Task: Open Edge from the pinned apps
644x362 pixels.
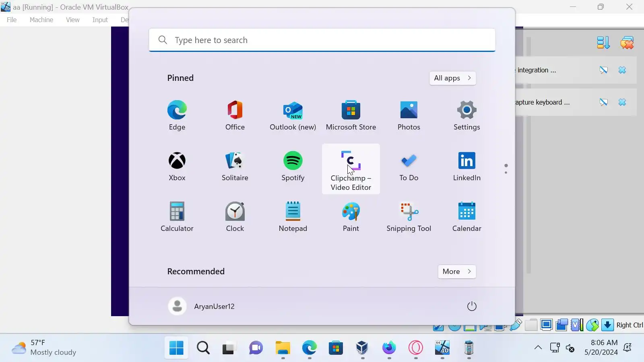Action: click(x=177, y=116)
